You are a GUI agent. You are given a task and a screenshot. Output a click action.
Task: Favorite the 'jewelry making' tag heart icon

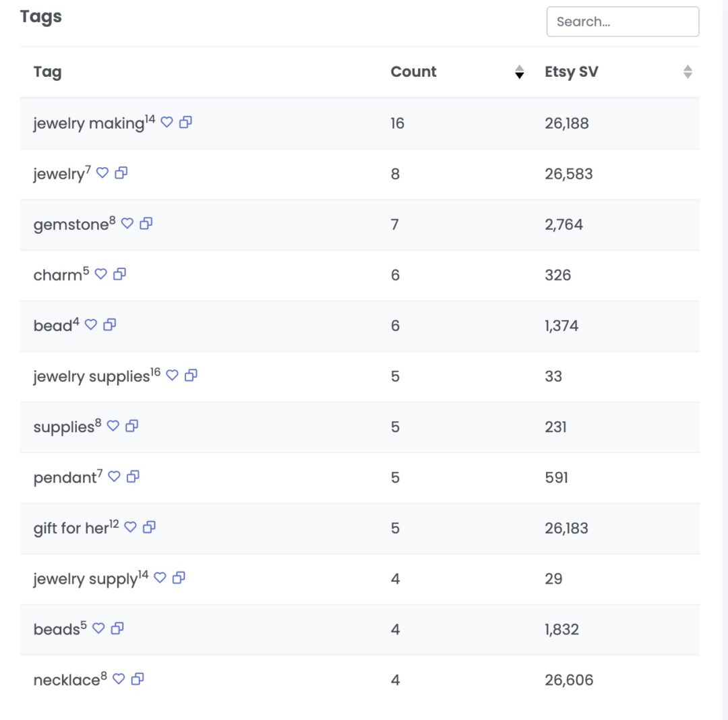(x=166, y=122)
